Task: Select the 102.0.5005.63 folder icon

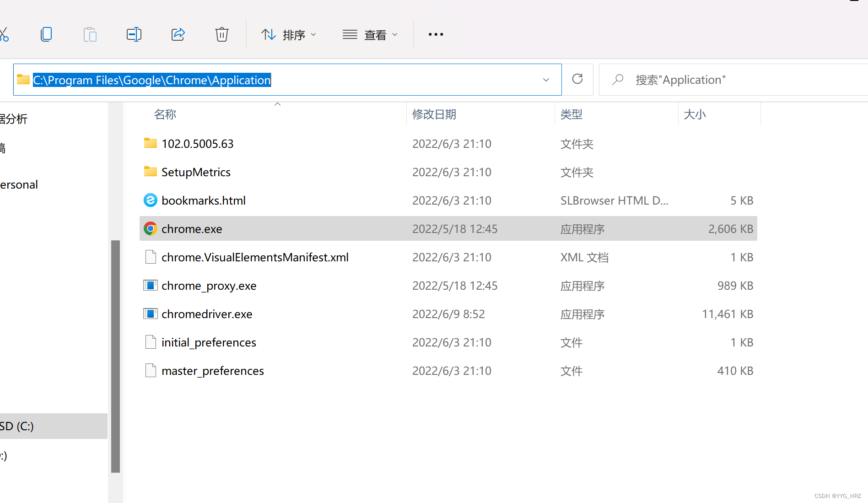Action: [x=151, y=143]
